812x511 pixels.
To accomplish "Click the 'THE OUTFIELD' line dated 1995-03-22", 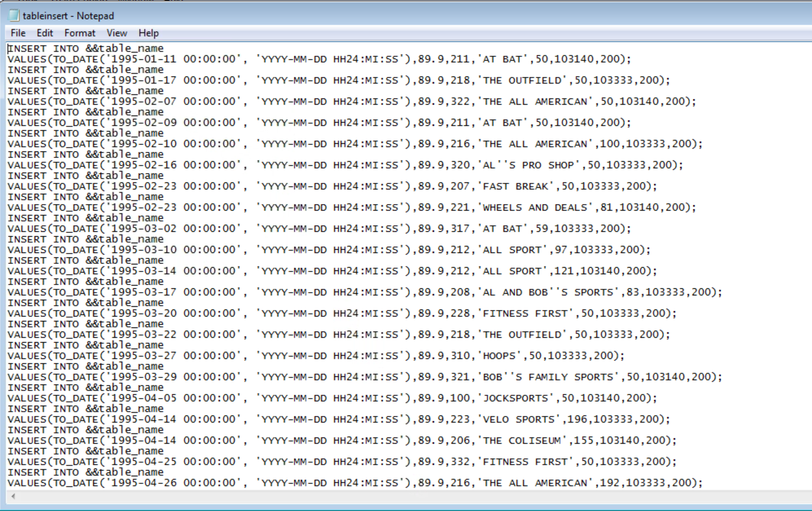I will (x=338, y=335).
